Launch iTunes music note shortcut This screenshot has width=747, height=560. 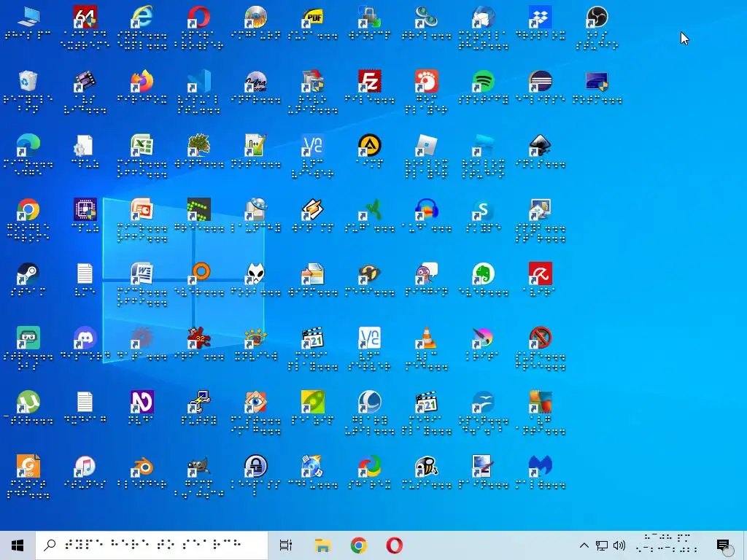tap(85, 466)
